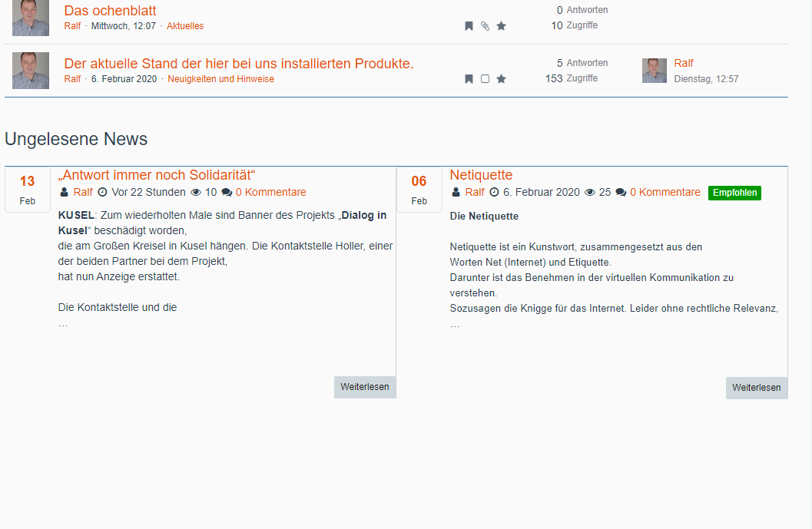
Task: Click the paperclip attachment icon
Action: coord(485,26)
